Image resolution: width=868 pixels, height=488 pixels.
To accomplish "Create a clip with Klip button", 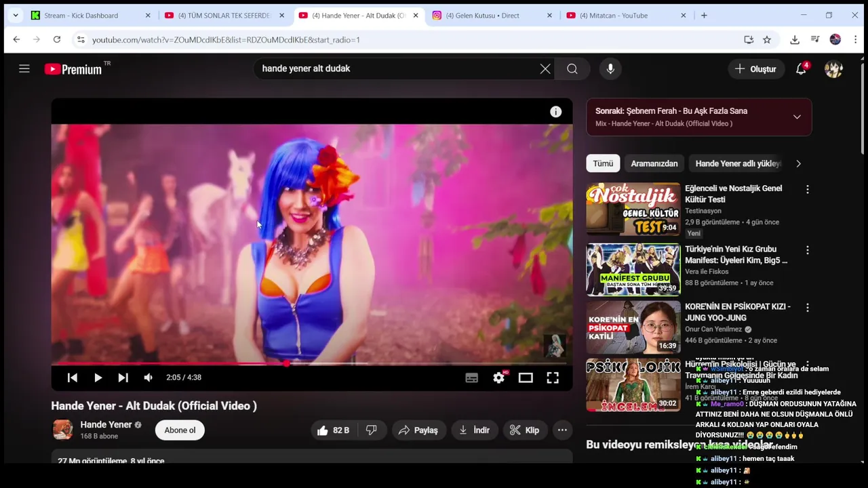I will pos(524,430).
